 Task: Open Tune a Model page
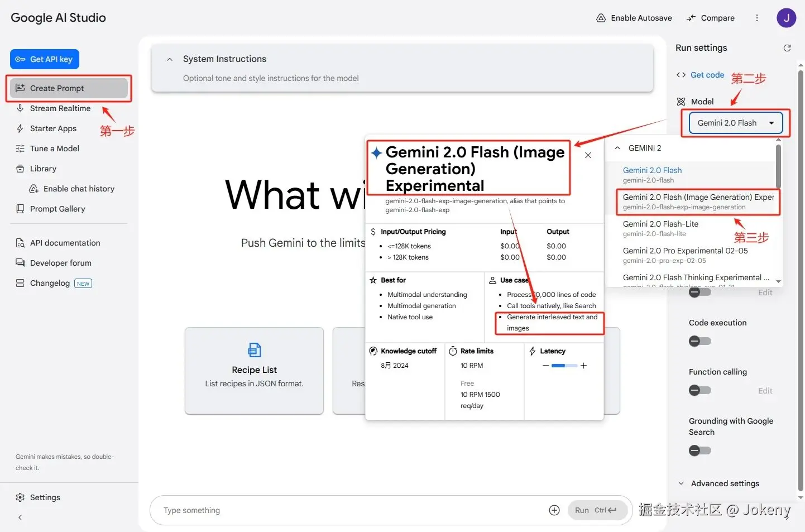(x=54, y=148)
